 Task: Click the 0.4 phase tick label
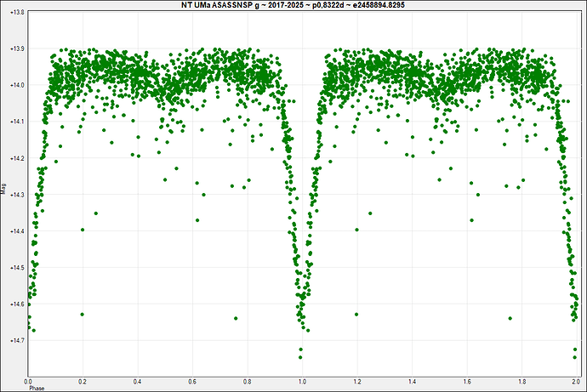[137, 382]
